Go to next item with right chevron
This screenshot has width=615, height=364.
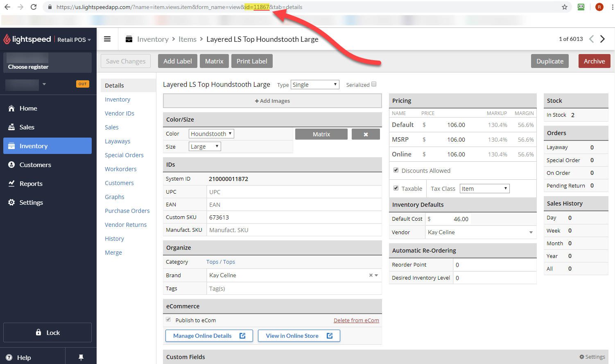click(602, 39)
